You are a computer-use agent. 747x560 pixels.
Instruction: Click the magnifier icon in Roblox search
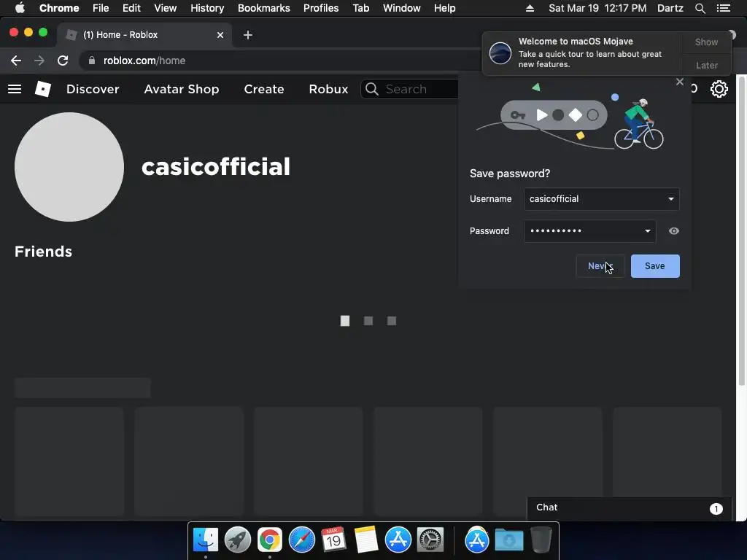coord(371,89)
